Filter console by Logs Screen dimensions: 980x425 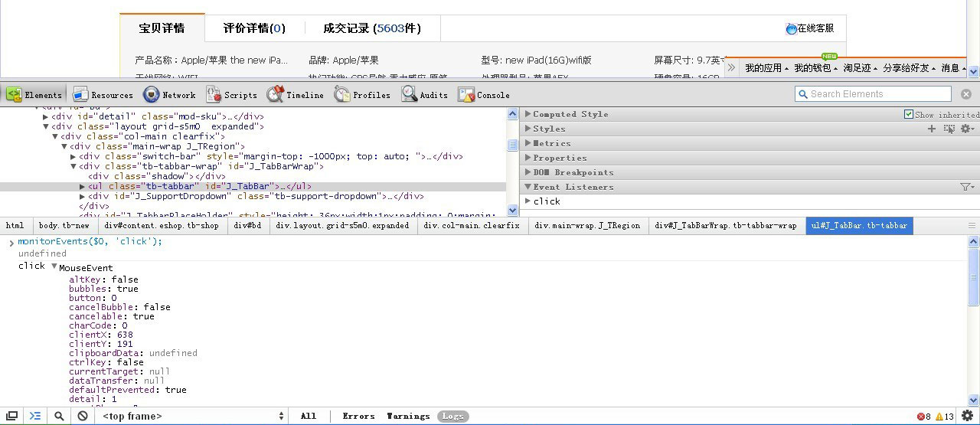452,416
